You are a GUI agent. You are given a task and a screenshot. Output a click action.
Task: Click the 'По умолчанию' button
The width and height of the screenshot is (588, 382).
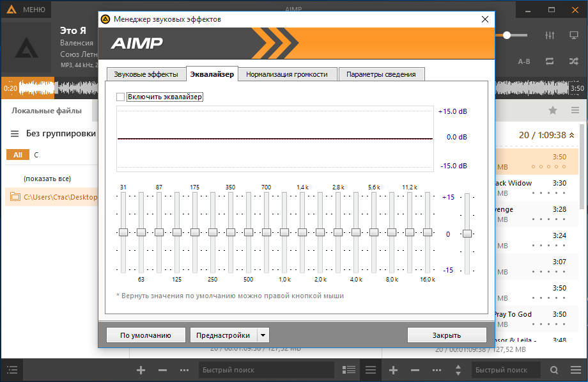point(146,335)
